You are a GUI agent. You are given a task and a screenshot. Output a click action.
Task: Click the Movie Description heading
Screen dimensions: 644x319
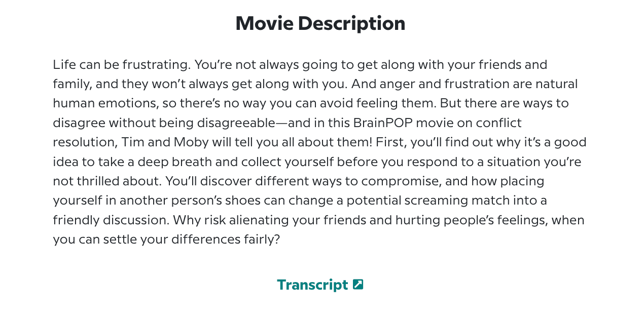pos(320,23)
